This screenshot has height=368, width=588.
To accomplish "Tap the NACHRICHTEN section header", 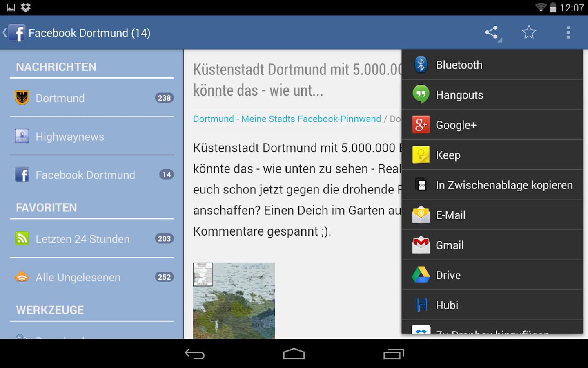I will pos(56,67).
